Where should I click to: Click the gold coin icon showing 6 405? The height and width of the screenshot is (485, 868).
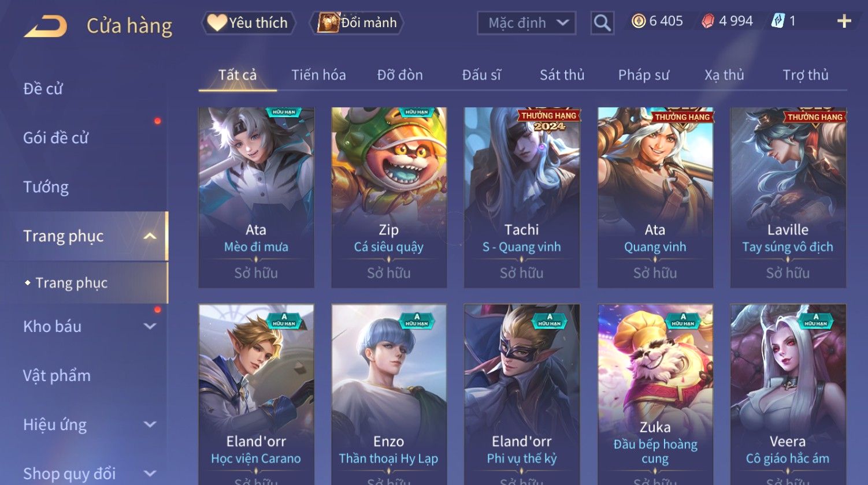tap(639, 21)
